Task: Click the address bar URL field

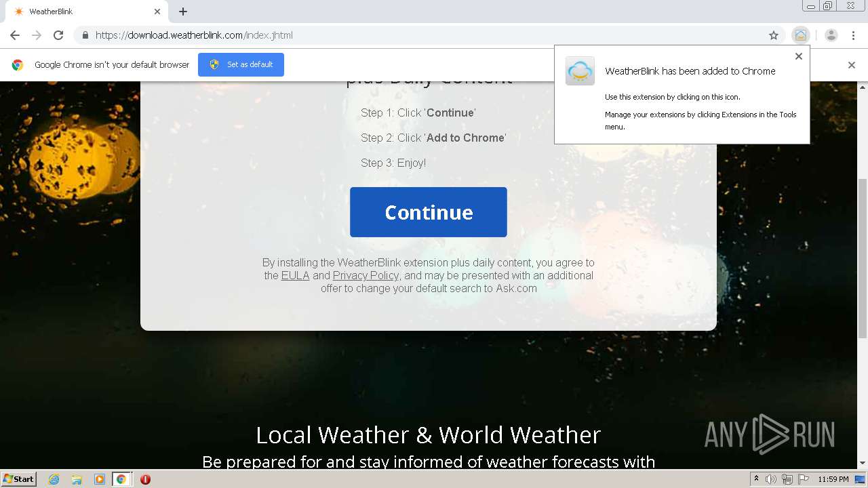Action: [427, 35]
